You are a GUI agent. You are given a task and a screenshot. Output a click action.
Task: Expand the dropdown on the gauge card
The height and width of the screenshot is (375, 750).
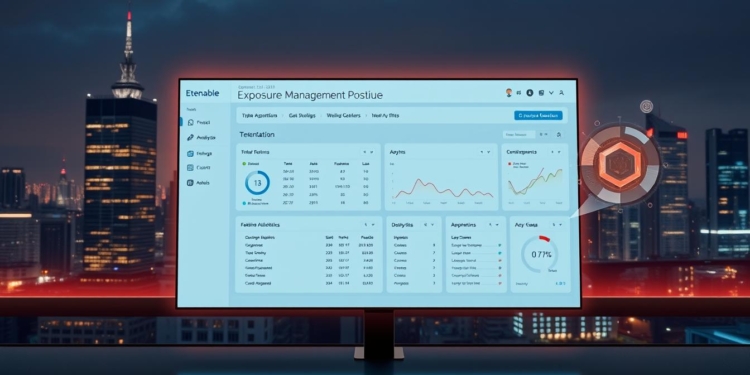tap(560, 224)
